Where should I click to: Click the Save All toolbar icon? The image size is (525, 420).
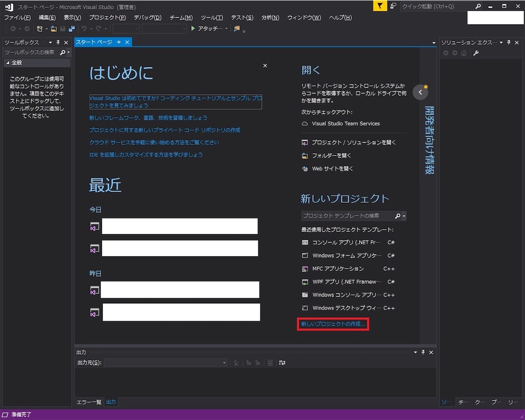click(72, 29)
